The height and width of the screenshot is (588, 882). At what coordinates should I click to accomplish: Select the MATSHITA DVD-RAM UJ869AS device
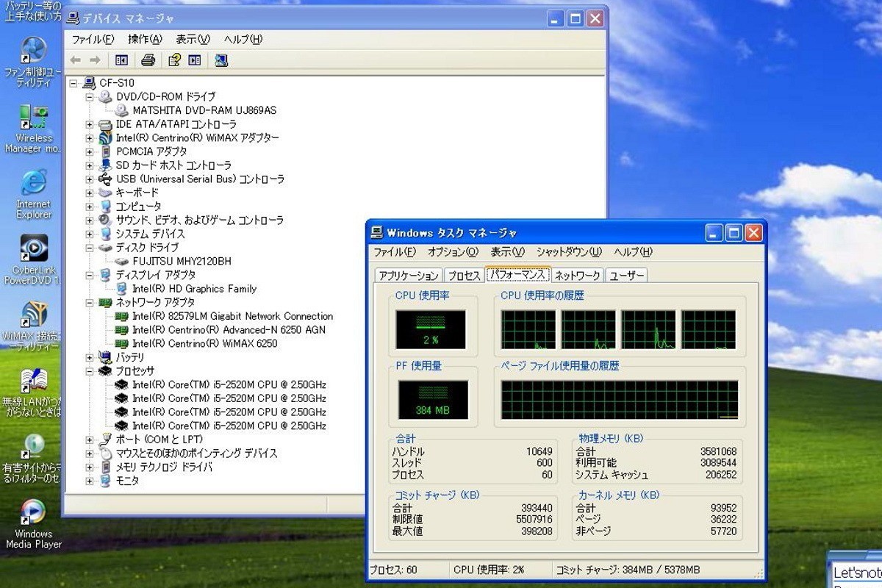pyautogui.click(x=204, y=110)
